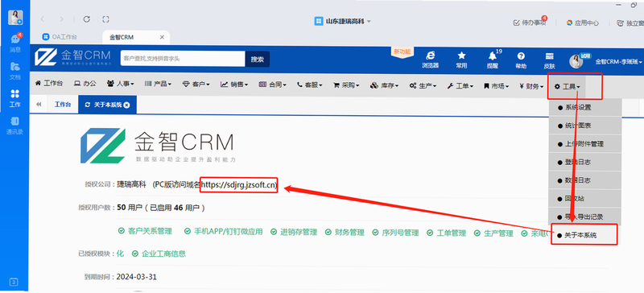Open the 工具 tools menu
Screen dimensions: 644x293
click(568, 86)
